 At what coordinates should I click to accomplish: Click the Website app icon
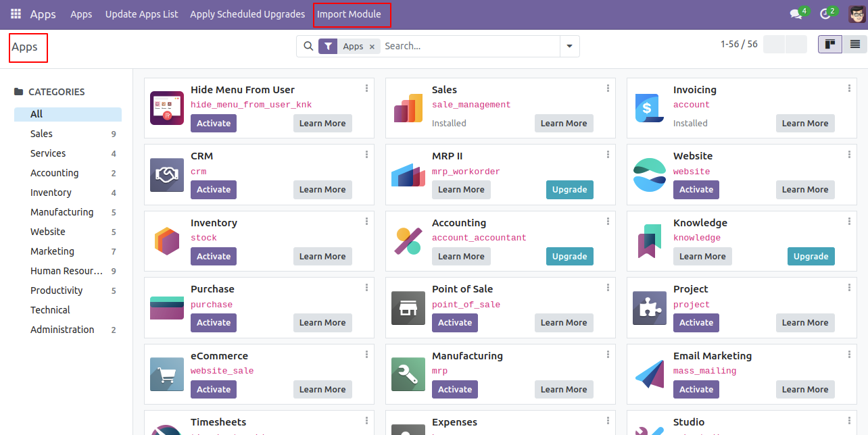(x=650, y=174)
